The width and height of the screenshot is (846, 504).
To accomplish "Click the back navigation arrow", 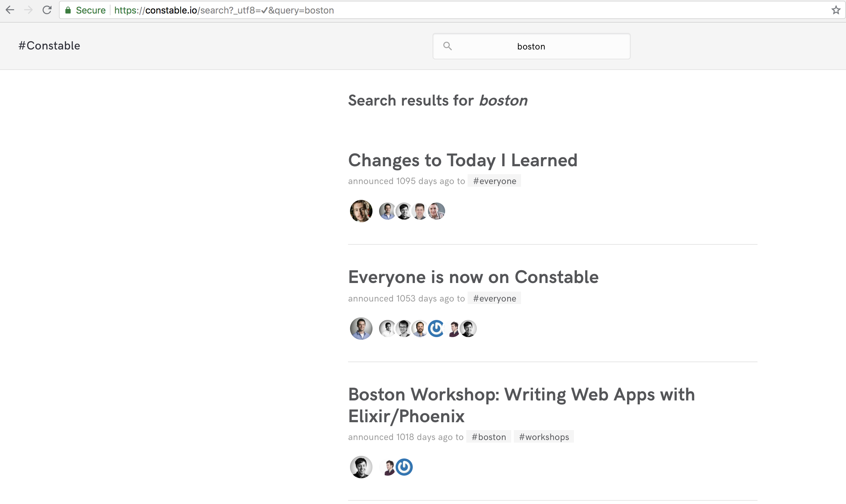I will (x=10, y=10).
